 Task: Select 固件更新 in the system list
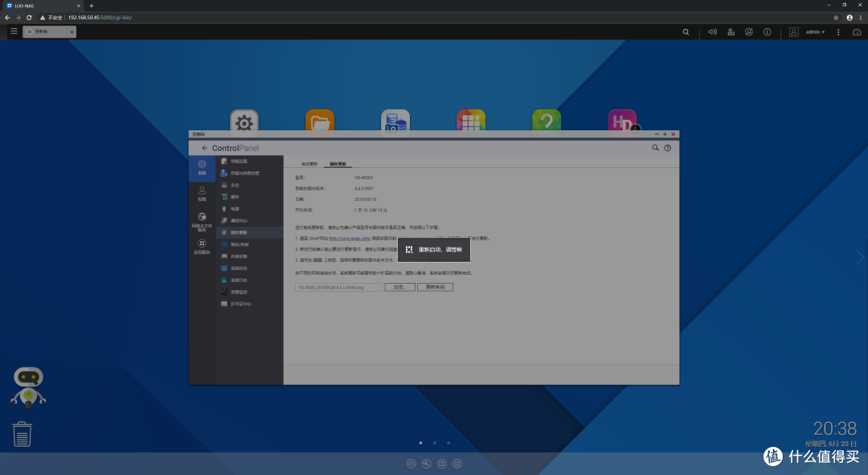click(250, 232)
